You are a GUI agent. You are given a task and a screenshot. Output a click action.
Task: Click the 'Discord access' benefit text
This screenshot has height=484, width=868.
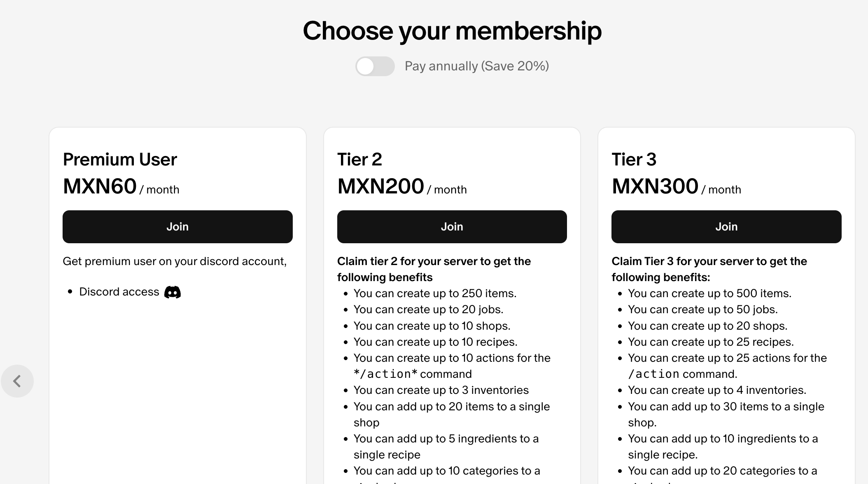coord(119,292)
